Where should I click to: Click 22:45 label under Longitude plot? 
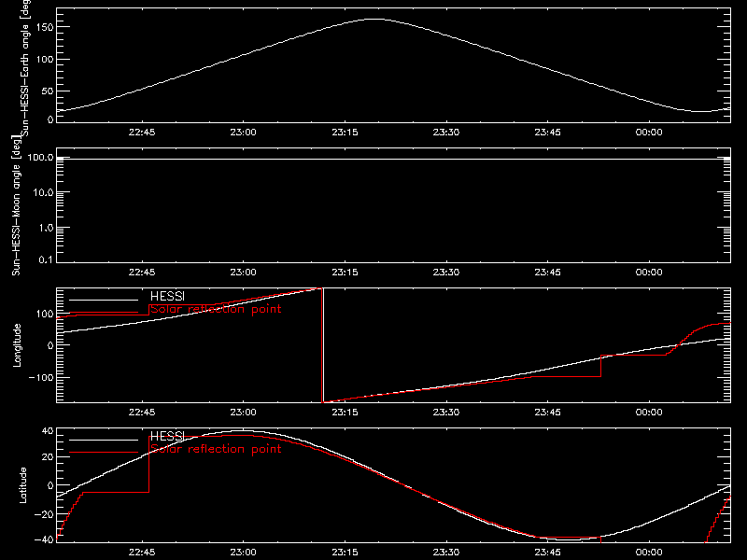[x=142, y=413]
